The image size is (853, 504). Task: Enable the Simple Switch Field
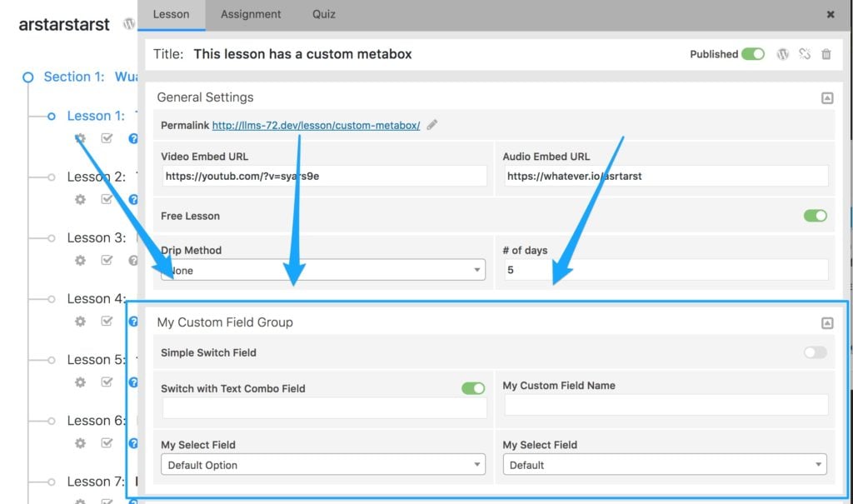(815, 352)
